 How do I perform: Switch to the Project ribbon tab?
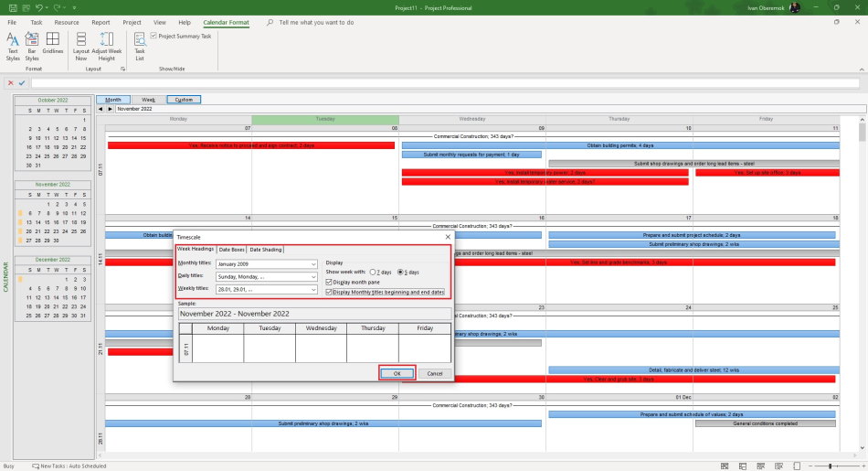(132, 22)
